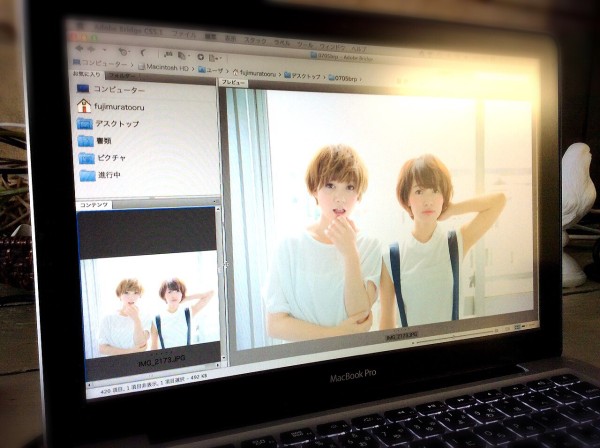This screenshot has width=600, height=448.
Task: Open the コンピューター item in Favorites
Action: pos(119,89)
